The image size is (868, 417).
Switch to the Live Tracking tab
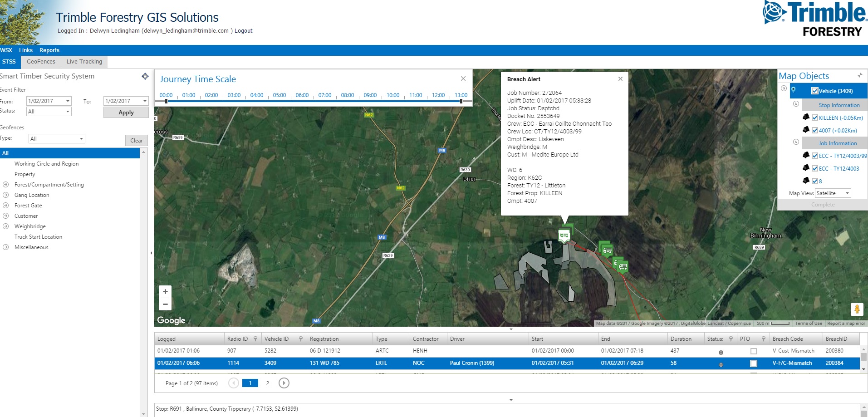pos(84,62)
